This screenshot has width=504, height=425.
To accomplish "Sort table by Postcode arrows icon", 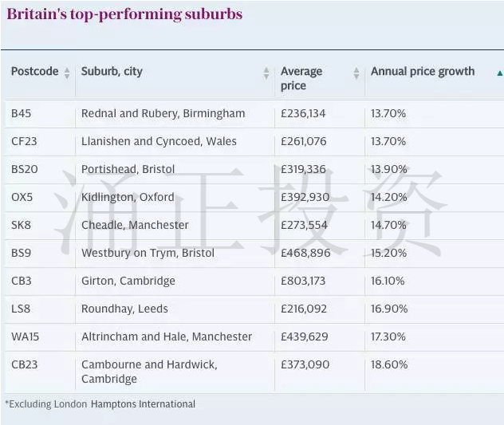I will [x=67, y=73].
